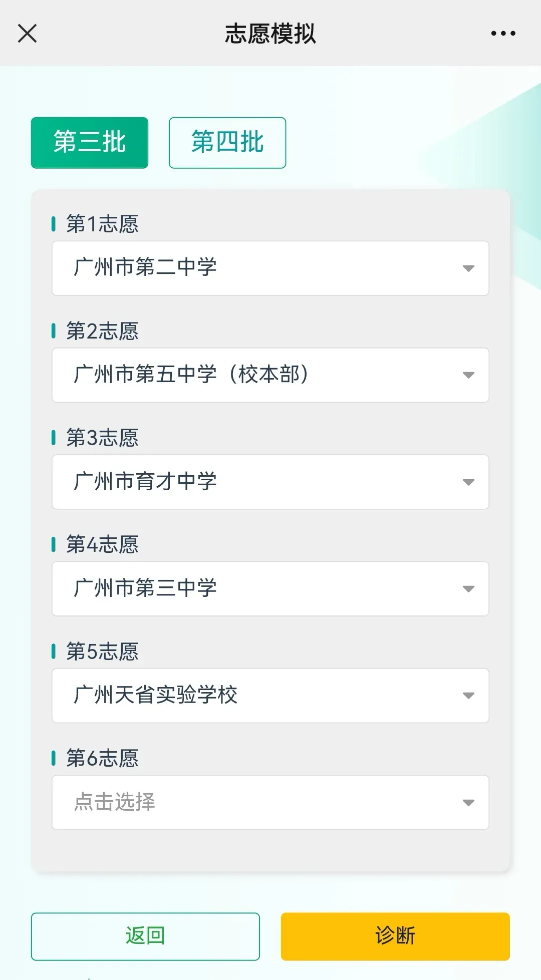Switch to the 第四批 tab
The width and height of the screenshot is (541, 980).
227,143
